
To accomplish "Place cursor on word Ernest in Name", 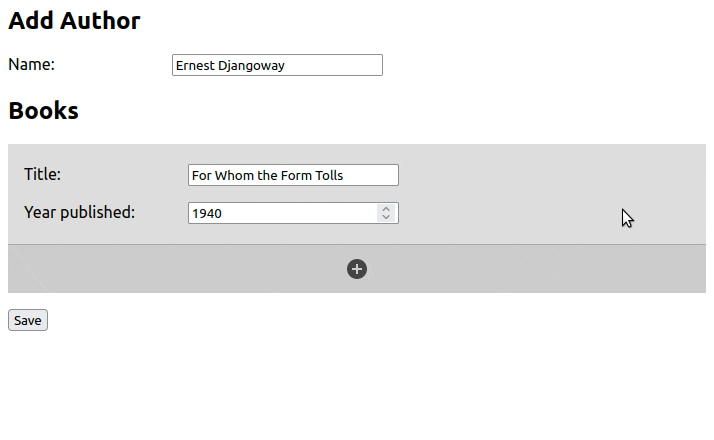I will tap(195, 66).
